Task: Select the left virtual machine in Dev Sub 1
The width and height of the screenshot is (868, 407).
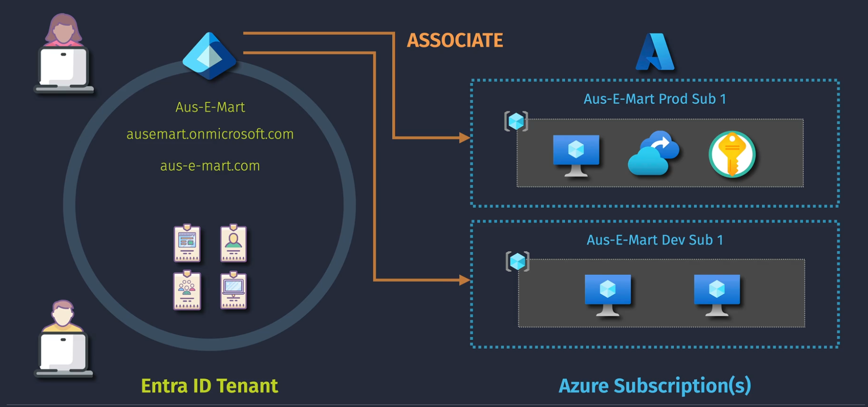Action: [x=607, y=295]
